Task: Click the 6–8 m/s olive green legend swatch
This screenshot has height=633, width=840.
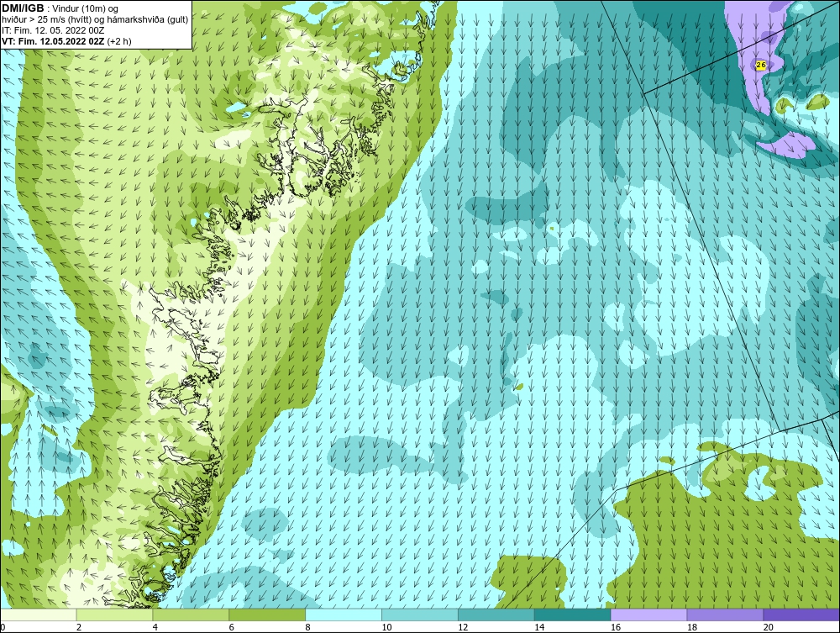Action: (x=267, y=615)
